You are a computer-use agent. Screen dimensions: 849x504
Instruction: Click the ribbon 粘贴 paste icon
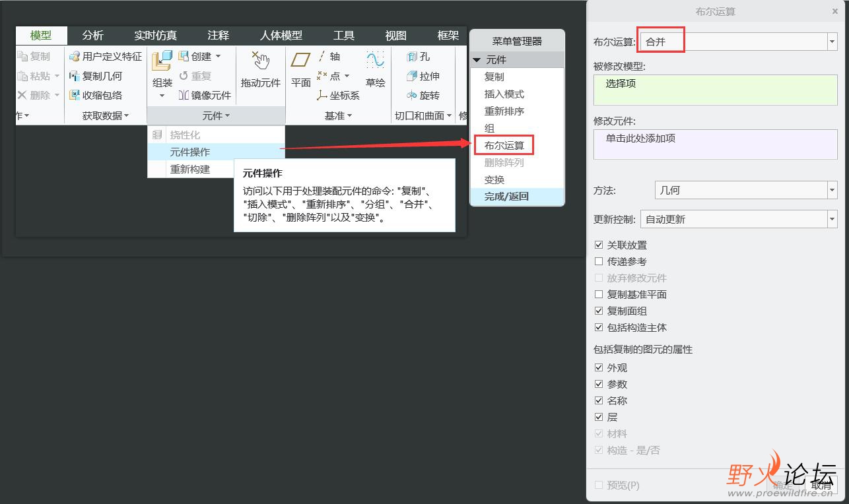tap(22, 76)
